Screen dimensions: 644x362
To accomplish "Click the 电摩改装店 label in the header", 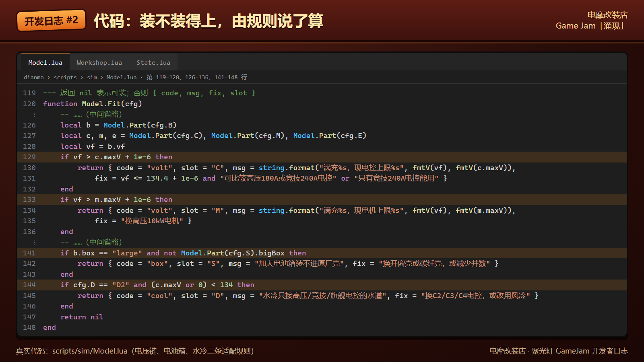I will pos(607,15).
